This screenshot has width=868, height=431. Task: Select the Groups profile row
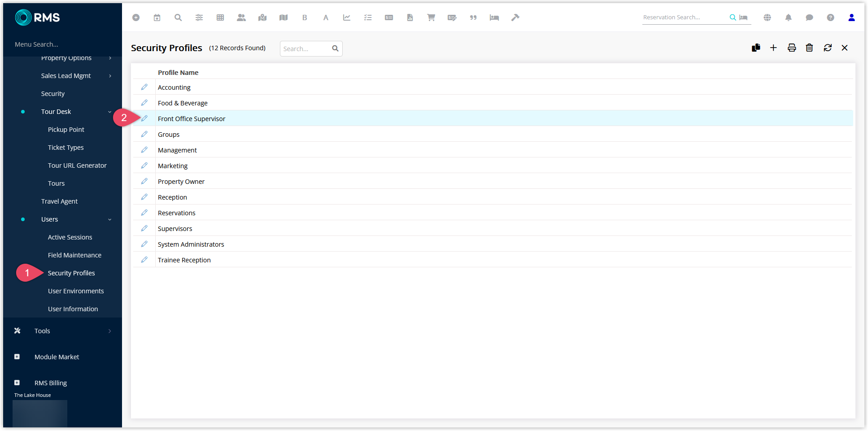point(493,134)
